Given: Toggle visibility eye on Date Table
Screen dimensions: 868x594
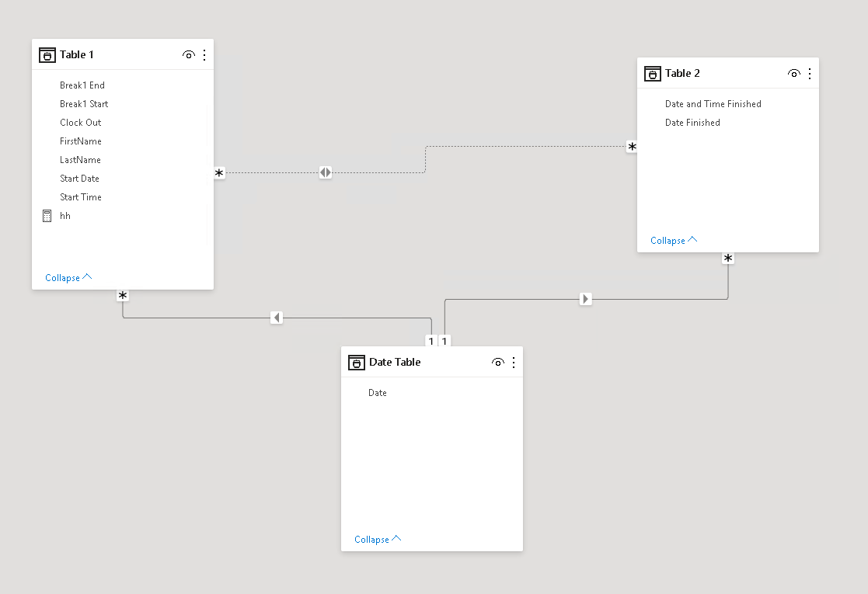Looking at the screenshot, I should (498, 363).
